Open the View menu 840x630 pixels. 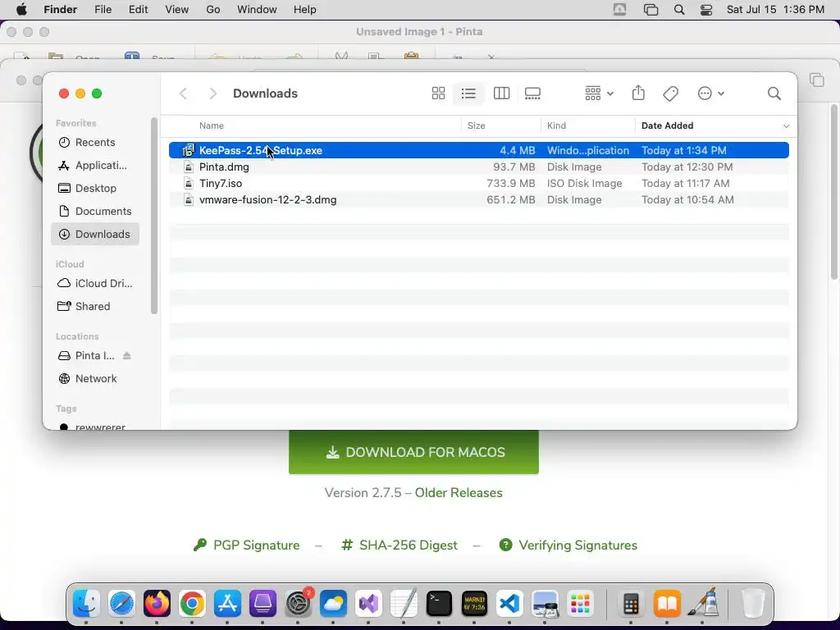coord(177,10)
